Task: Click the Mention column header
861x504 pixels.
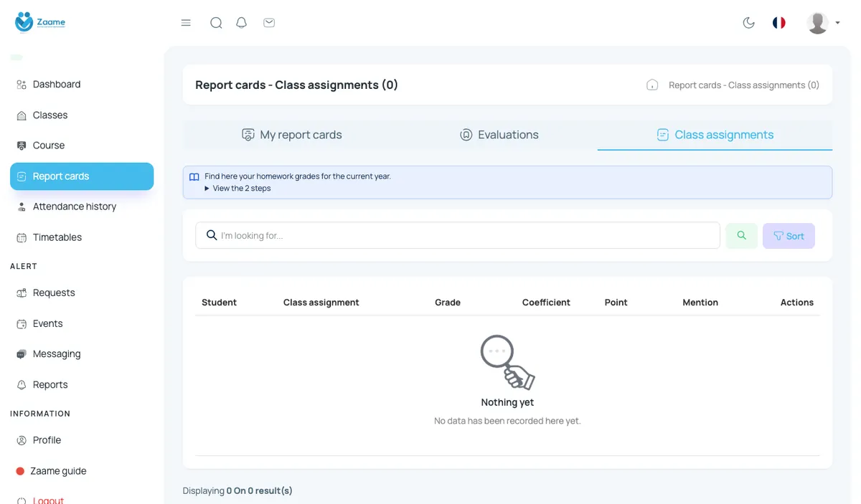Action: 700,303
